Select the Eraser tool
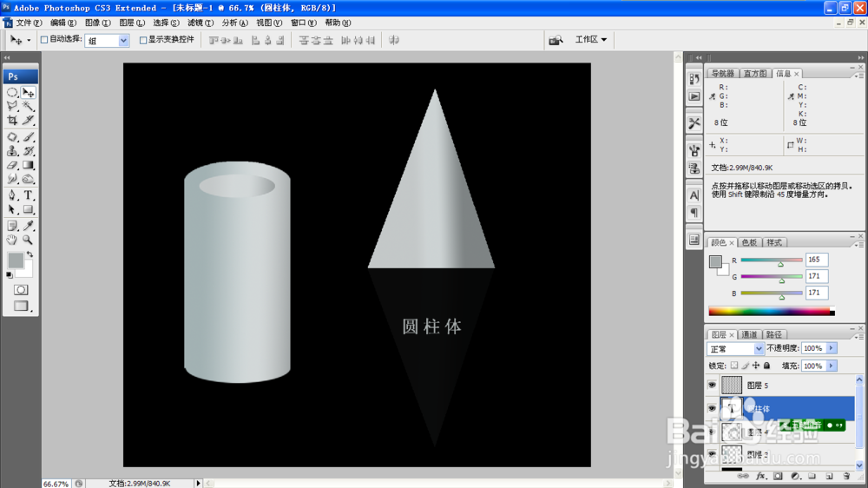868x488 pixels. point(12,165)
